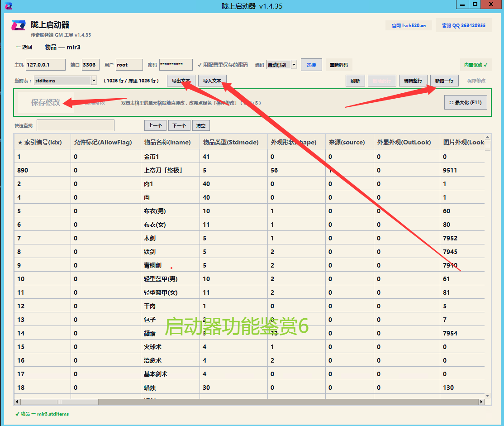
Task: Select the 金币1 item name cell
Action: click(x=171, y=157)
